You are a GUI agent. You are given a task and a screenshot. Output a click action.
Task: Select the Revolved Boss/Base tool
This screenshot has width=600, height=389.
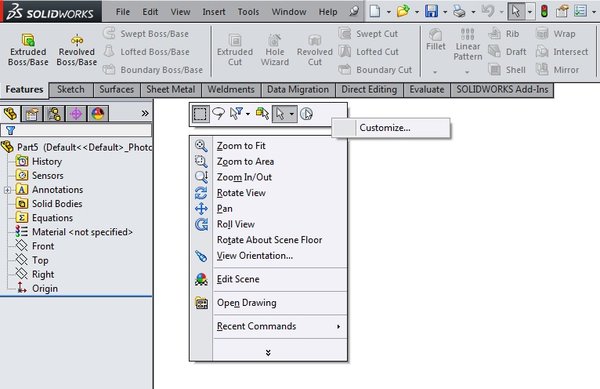pos(77,50)
